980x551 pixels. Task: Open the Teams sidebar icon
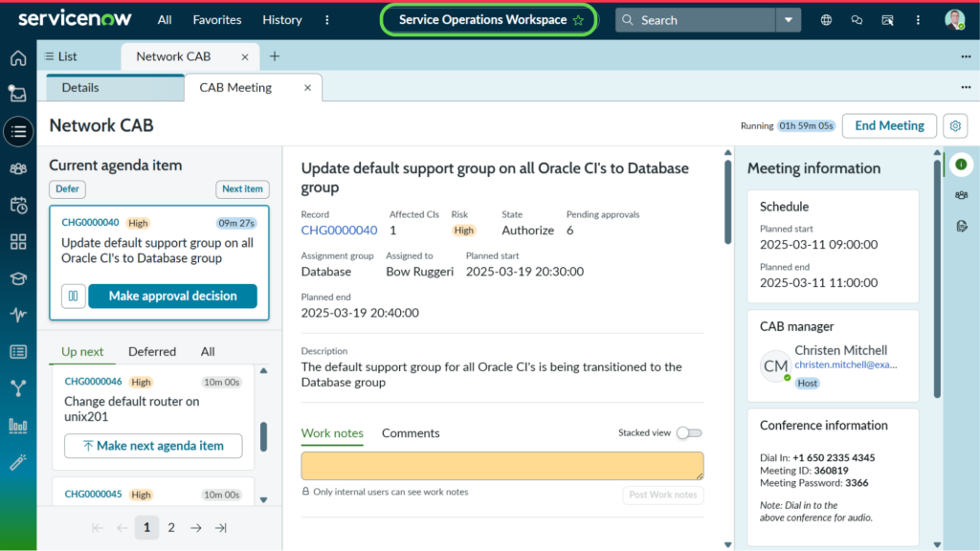(18, 168)
